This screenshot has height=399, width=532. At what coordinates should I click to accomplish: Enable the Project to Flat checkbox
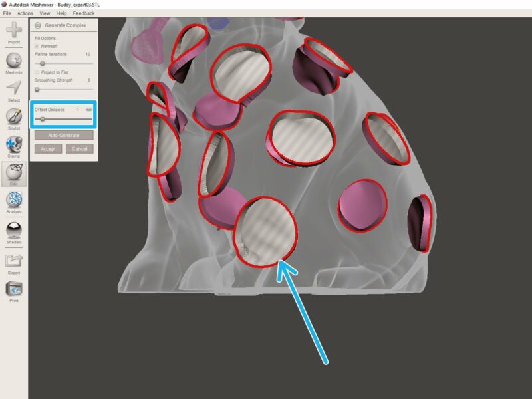pyautogui.click(x=37, y=72)
